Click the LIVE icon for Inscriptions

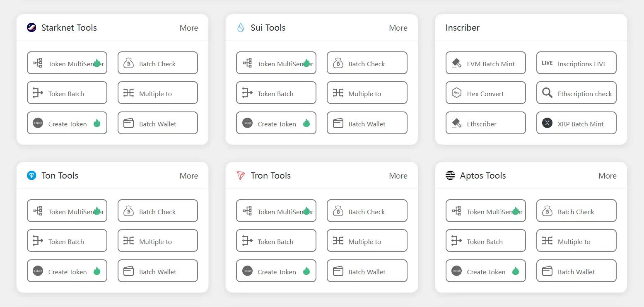click(x=547, y=63)
